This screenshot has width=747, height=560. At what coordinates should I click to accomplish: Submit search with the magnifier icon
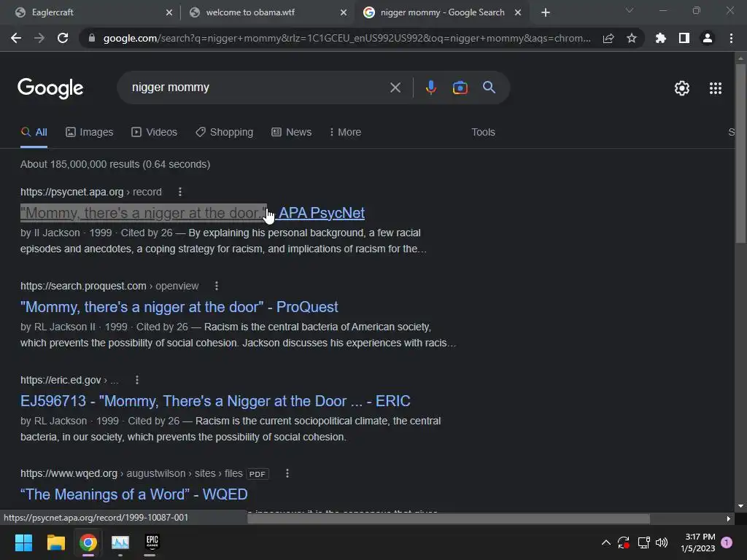click(x=489, y=87)
